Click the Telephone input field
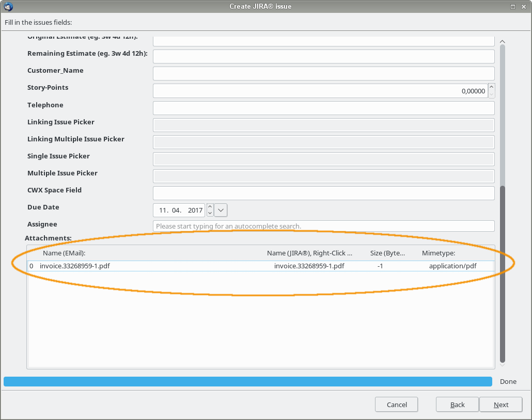 pos(324,108)
